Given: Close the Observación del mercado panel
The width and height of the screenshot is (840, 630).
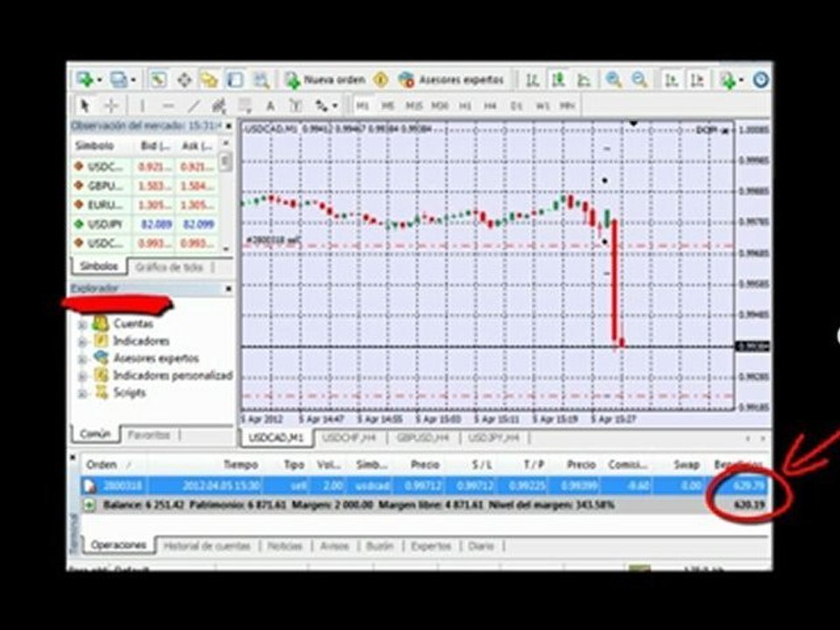Looking at the screenshot, I should (228, 126).
